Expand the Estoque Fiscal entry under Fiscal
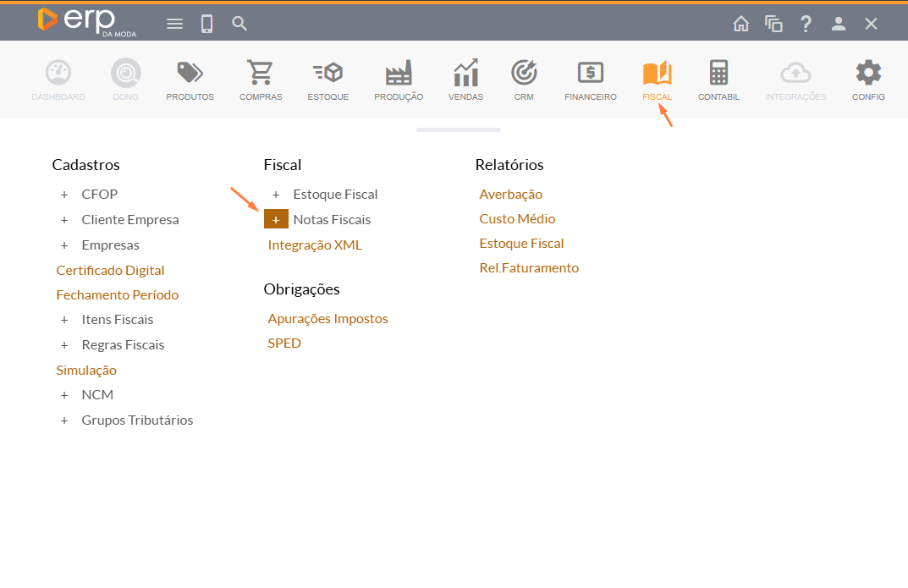The height and width of the screenshot is (588, 908). 276,195
